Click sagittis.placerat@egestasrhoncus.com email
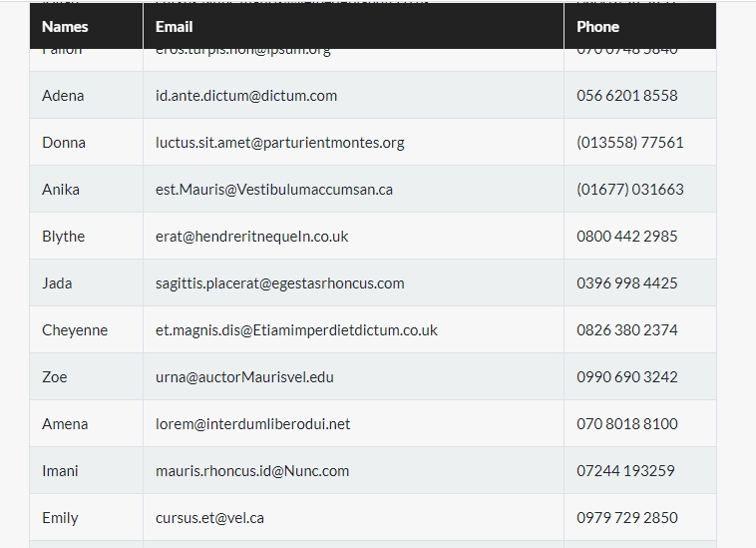The width and height of the screenshot is (756, 548). 279,283
